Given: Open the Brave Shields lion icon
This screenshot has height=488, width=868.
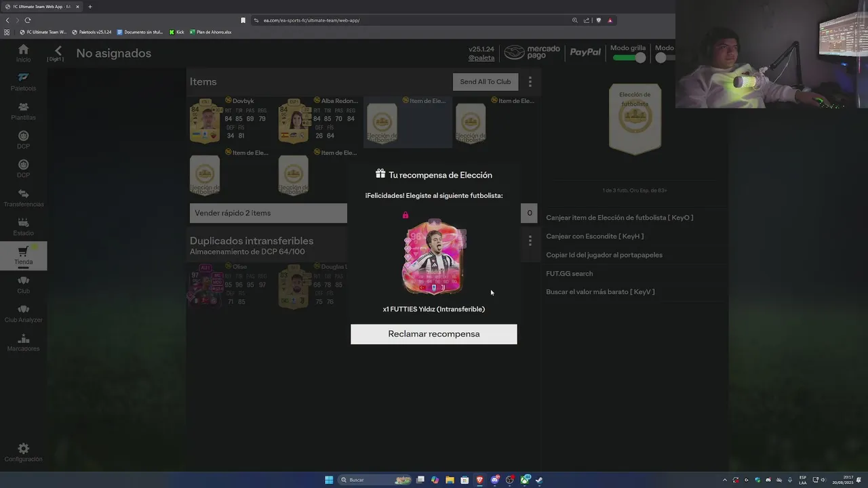Looking at the screenshot, I should point(598,20).
